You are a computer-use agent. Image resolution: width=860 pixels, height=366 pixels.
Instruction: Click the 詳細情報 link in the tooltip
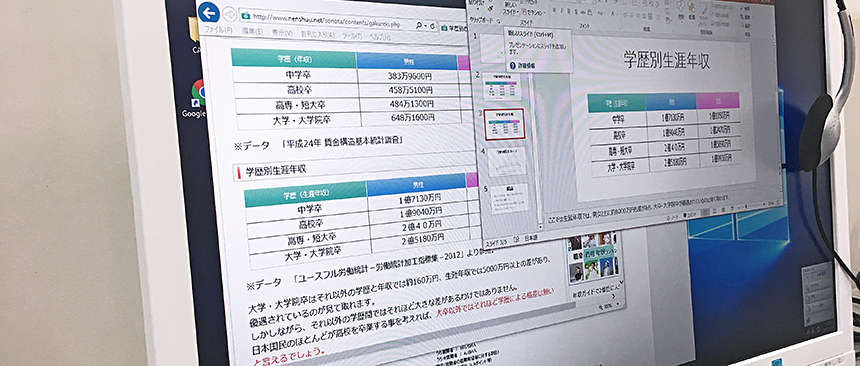527,65
